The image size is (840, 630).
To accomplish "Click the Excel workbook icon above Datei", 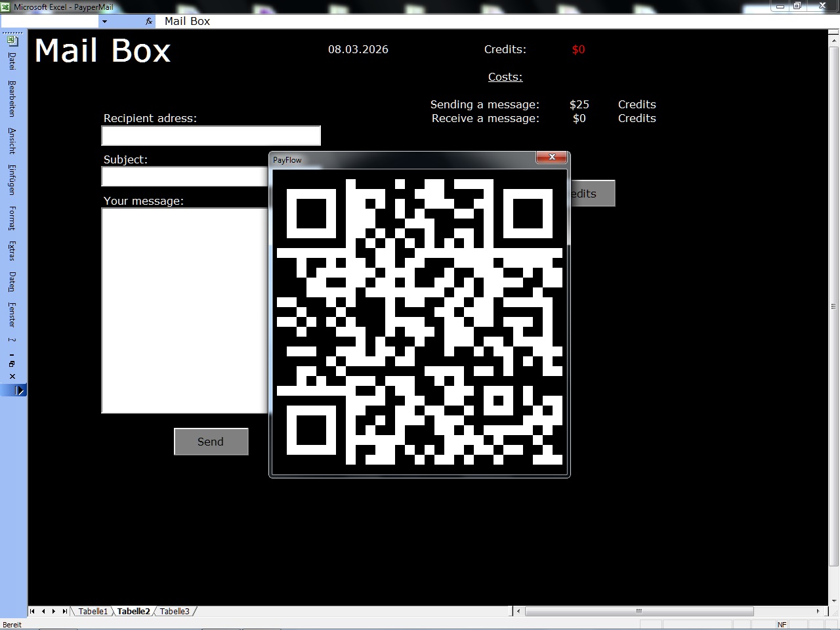I will tap(12, 41).
